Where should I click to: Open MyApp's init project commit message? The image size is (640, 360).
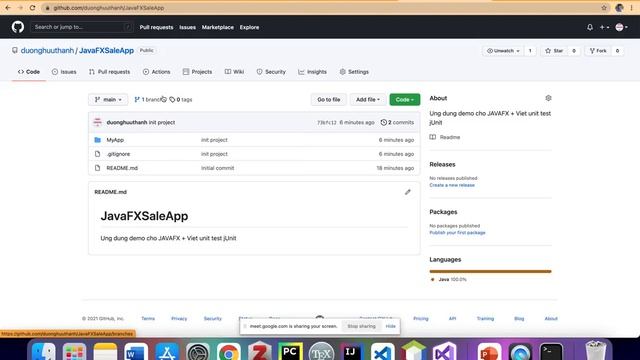click(214, 140)
